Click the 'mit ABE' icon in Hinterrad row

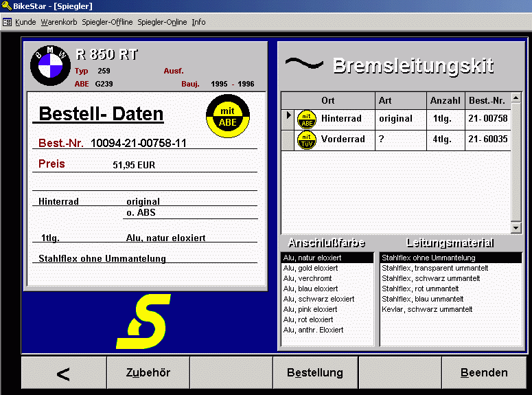tap(307, 120)
